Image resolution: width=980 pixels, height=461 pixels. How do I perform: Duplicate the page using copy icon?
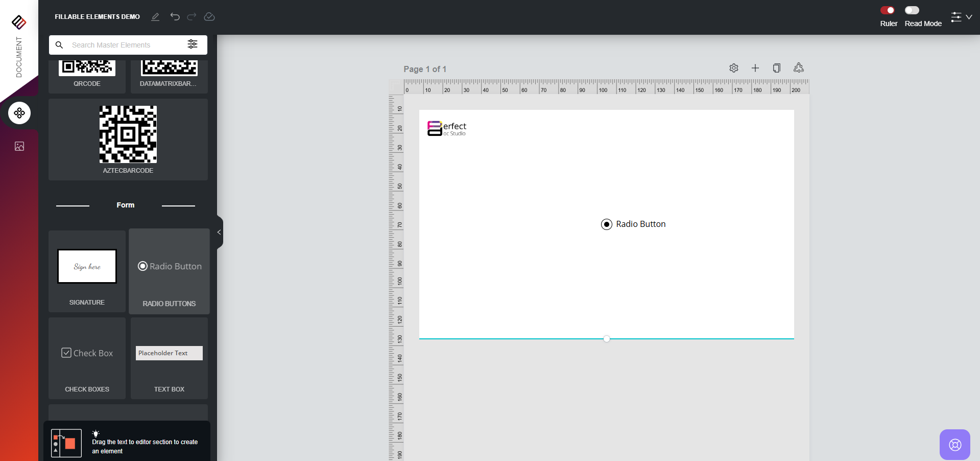[777, 68]
